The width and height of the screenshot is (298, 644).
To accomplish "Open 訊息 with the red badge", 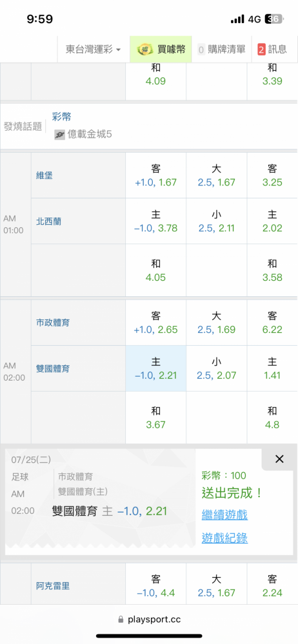I will [272, 50].
